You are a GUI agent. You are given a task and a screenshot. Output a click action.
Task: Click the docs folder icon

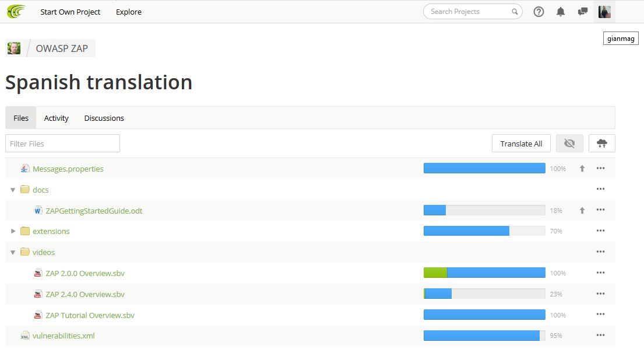(x=25, y=189)
